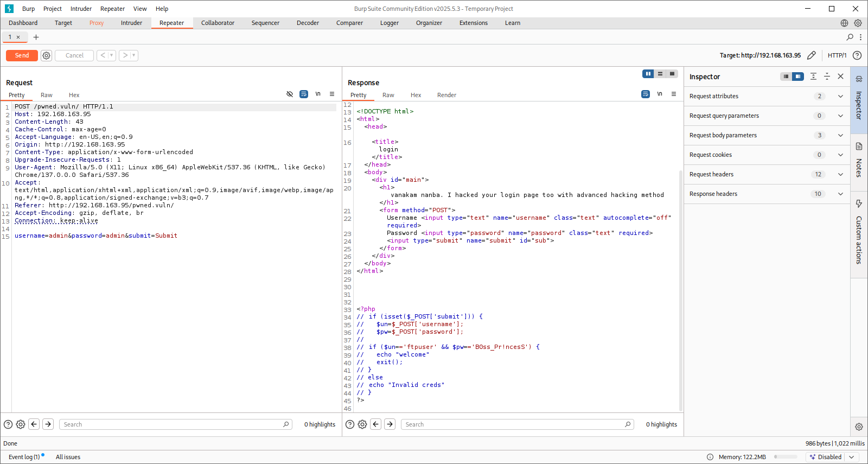Open request send settings gear icon
Screen dimensions: 868x464
[x=47, y=55]
